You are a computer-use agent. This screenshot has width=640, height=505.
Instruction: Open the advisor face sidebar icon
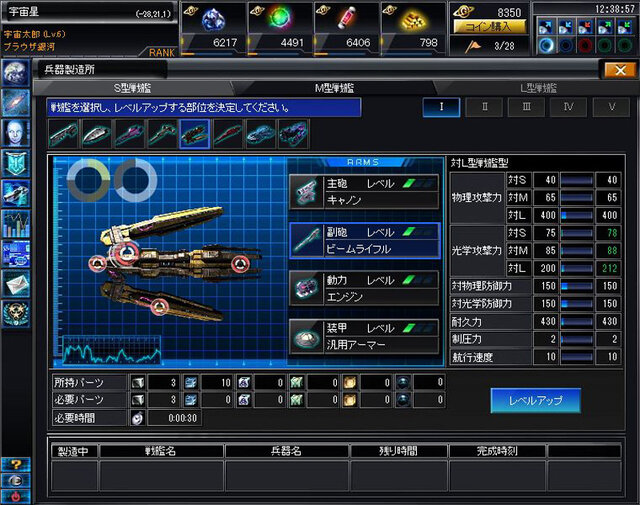pos(16,133)
